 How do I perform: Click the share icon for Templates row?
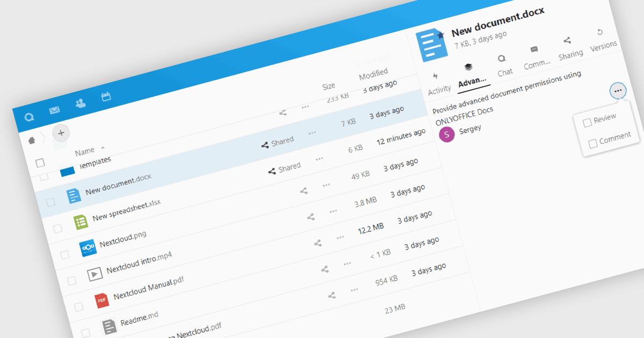(283, 113)
